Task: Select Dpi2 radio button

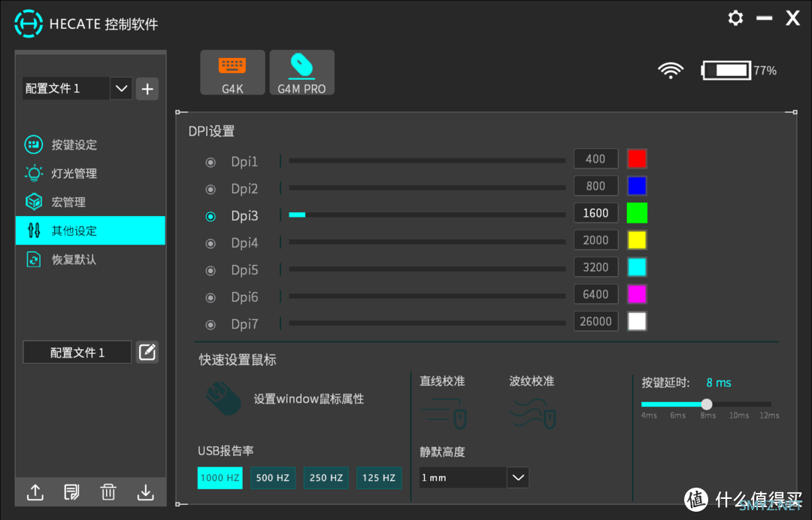Action: click(x=211, y=189)
